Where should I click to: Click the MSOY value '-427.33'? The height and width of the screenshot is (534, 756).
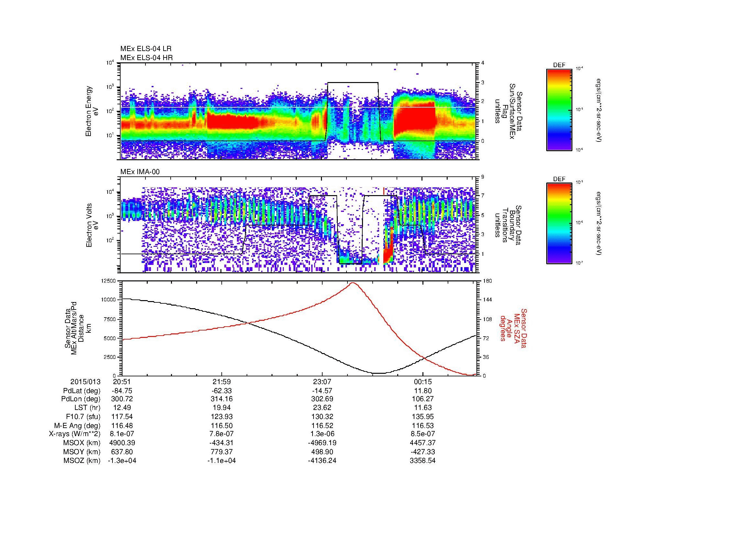[x=423, y=452]
